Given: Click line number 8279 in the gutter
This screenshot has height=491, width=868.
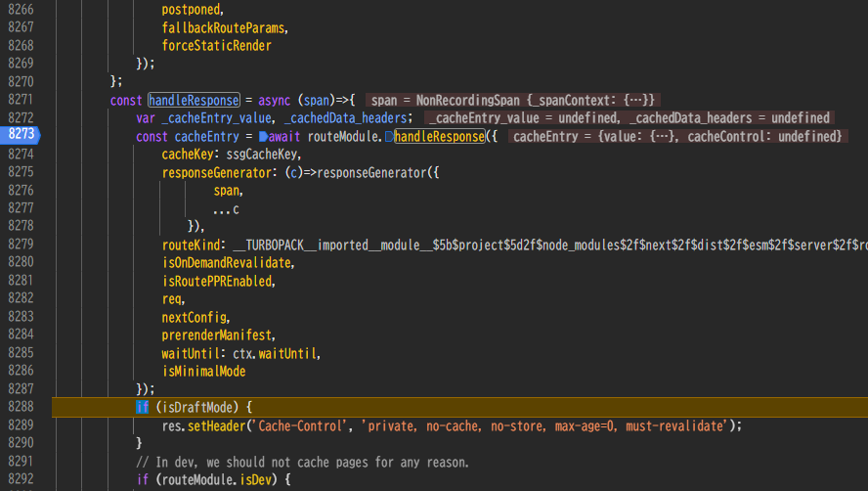Looking at the screenshot, I should click(21, 245).
